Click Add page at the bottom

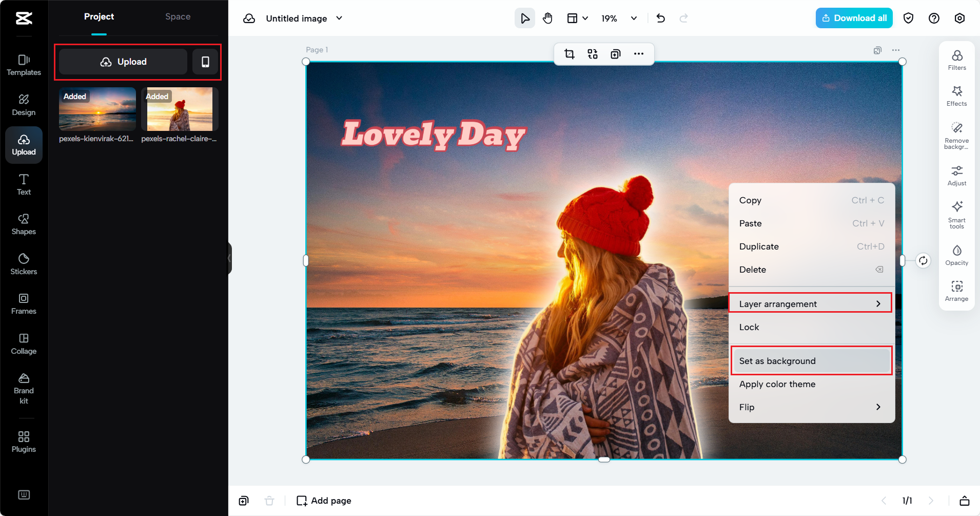click(324, 501)
